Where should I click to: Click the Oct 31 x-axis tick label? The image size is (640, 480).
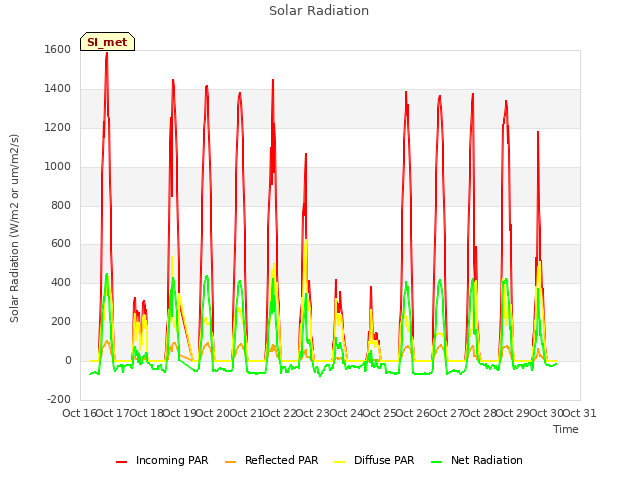click(x=580, y=413)
